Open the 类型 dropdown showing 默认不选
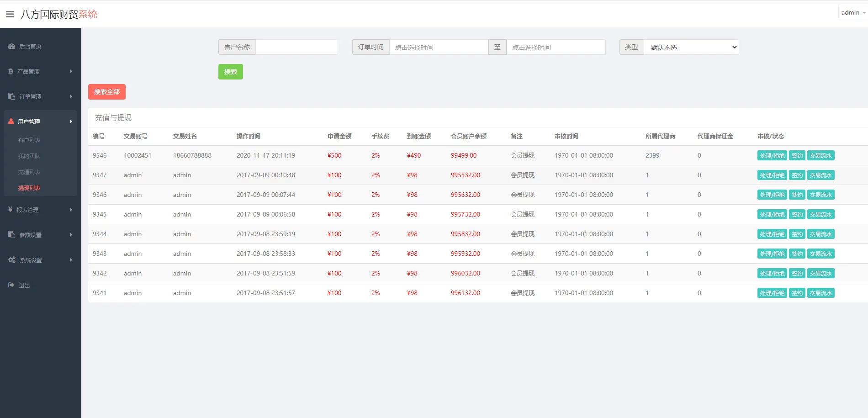This screenshot has height=418, width=868. [x=691, y=47]
